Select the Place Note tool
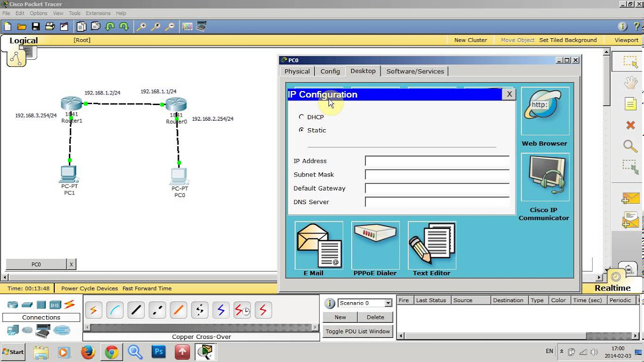 click(630, 104)
